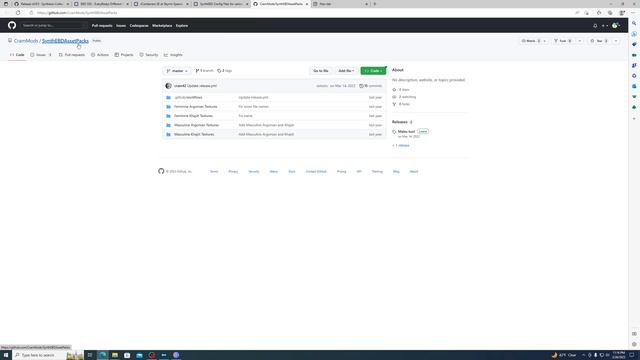640x360 pixels.
Task: Open the watching count link in About
Action: pos(404,97)
